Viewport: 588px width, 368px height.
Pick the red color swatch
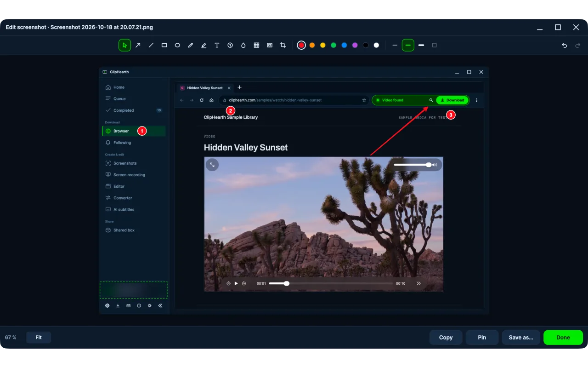tap(301, 45)
